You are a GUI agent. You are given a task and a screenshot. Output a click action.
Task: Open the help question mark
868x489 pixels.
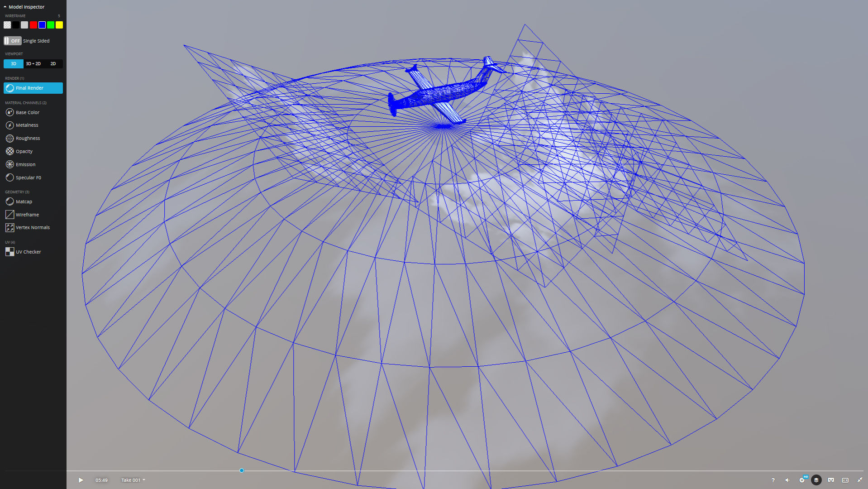(x=773, y=480)
